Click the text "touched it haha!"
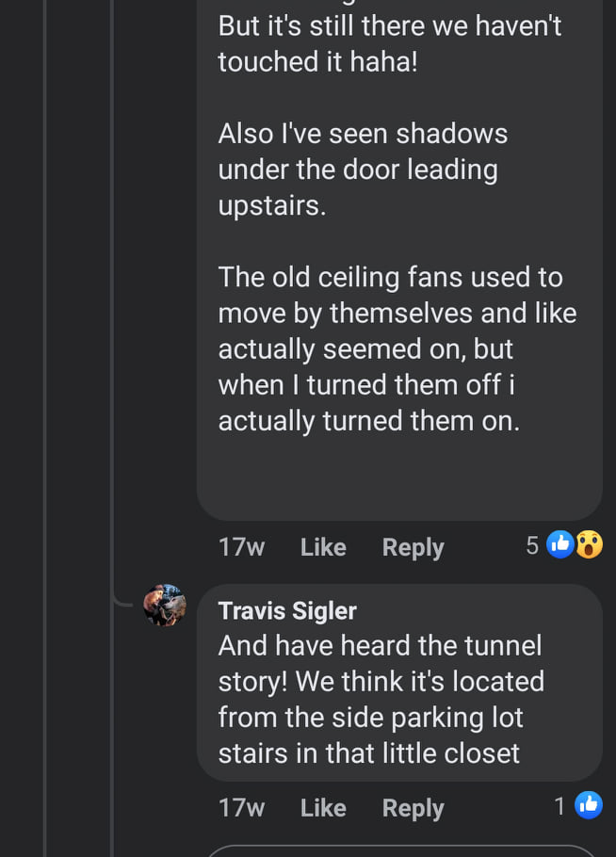 tap(317, 61)
